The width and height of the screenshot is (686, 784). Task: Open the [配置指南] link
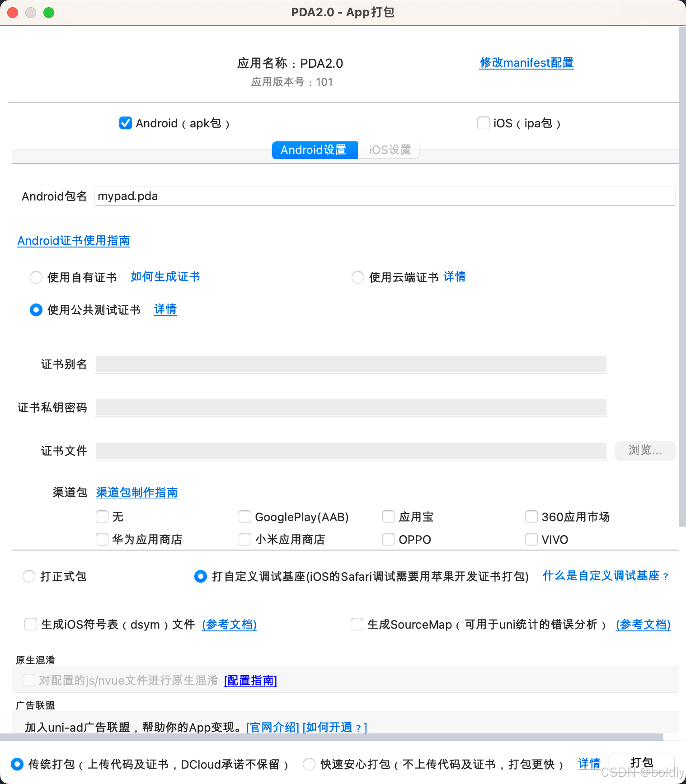click(251, 681)
